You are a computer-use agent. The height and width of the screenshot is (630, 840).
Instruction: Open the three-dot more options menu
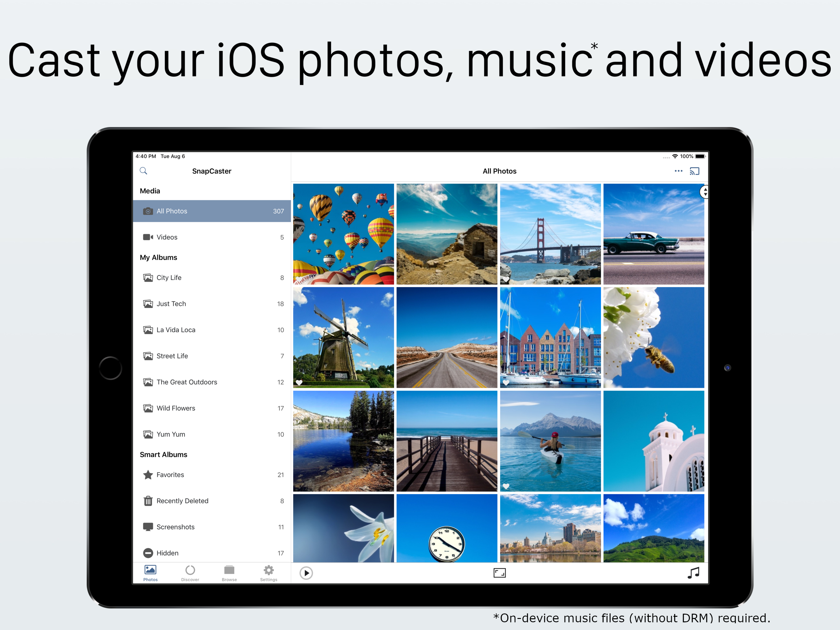click(x=678, y=171)
